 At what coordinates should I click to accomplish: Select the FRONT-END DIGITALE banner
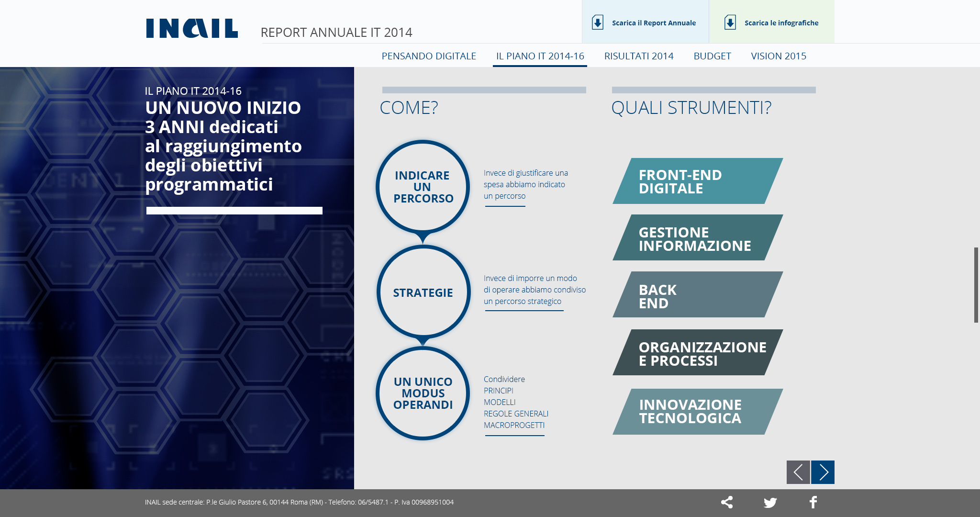pos(698,181)
